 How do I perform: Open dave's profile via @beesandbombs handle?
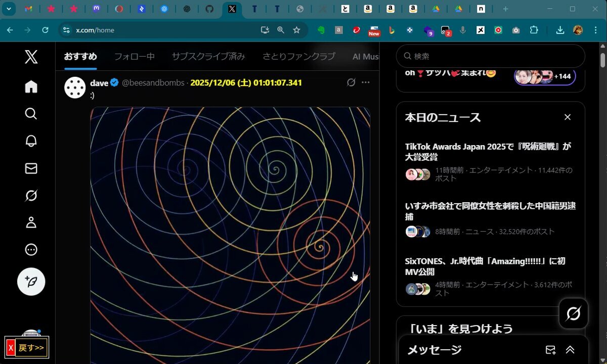[x=153, y=83]
